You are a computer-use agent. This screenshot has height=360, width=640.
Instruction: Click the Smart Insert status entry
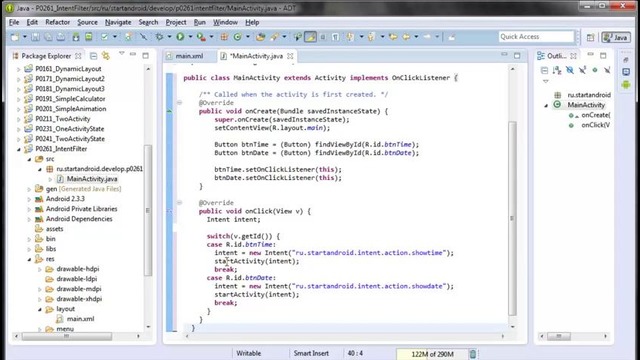[311, 353]
